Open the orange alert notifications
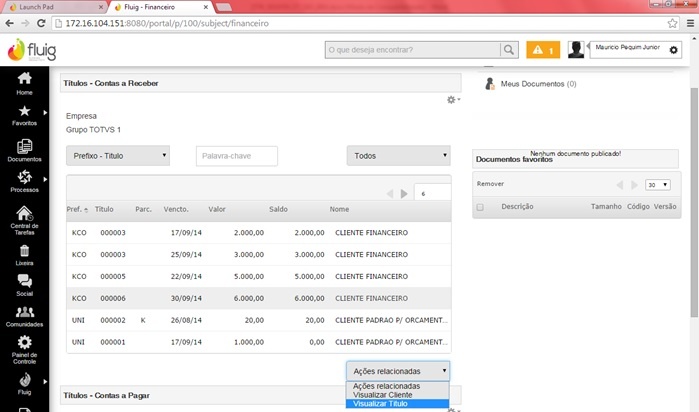699x412 pixels. [543, 50]
